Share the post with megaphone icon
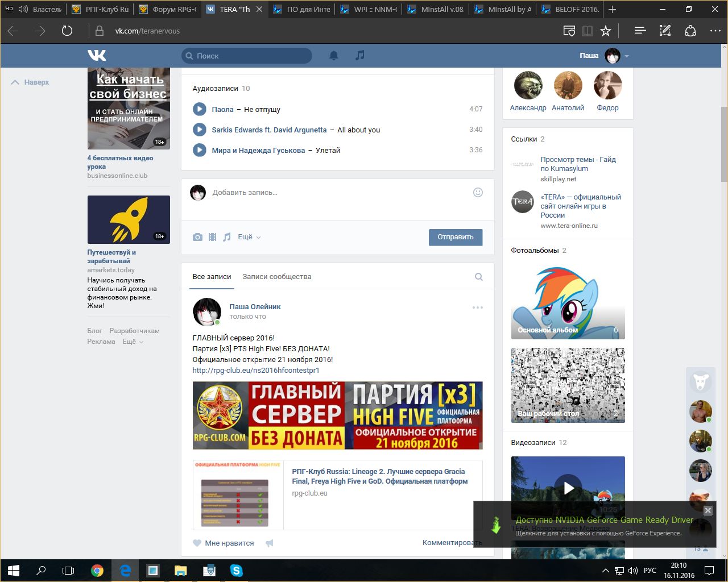The width and height of the screenshot is (728, 582). 270,543
